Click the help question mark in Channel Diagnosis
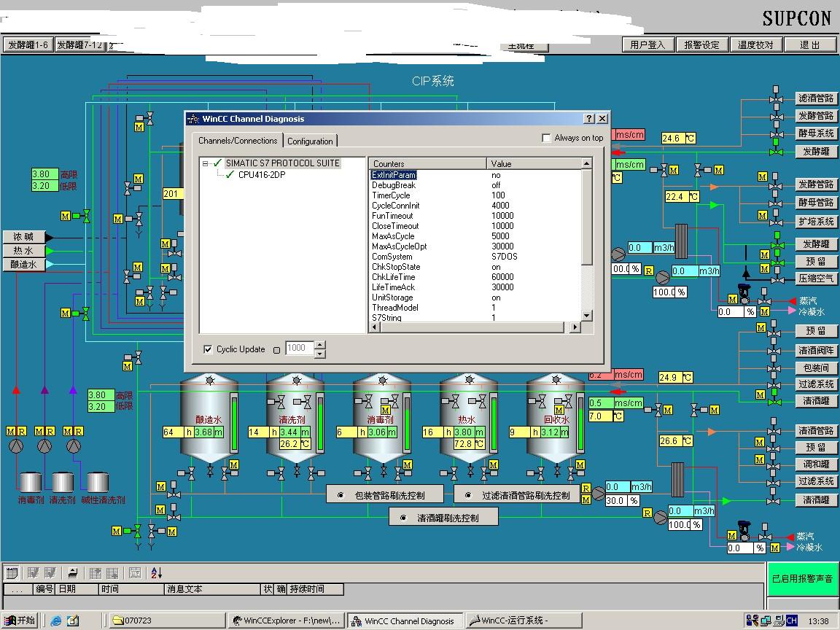The height and width of the screenshot is (630, 840). 589,118
